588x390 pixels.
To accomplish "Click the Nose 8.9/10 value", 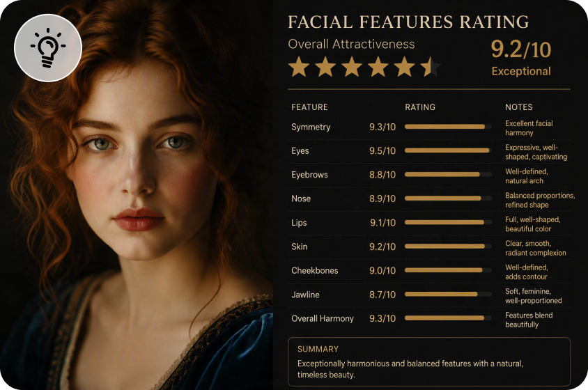I will (382, 198).
